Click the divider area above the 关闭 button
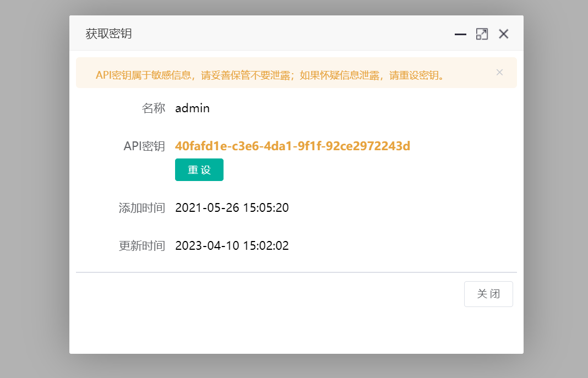The height and width of the screenshot is (378, 588). point(296,272)
